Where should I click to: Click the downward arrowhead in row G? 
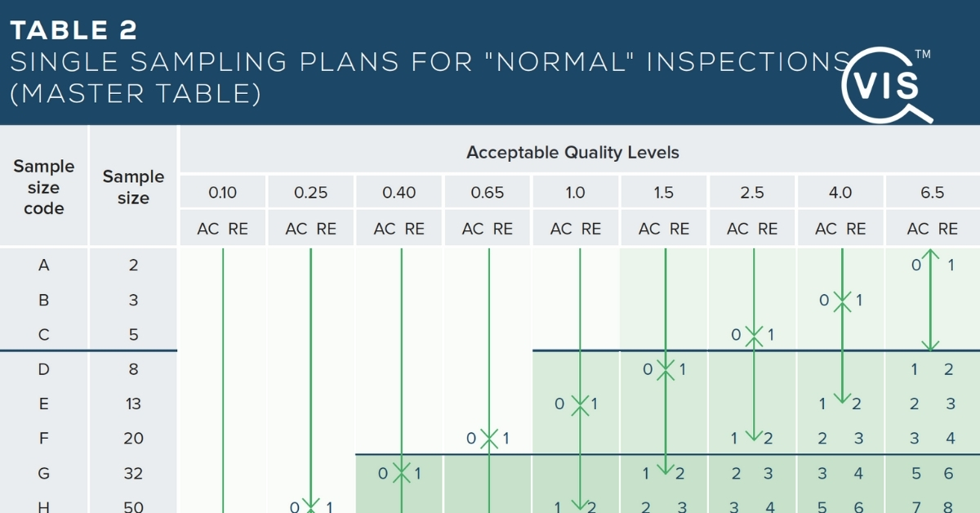pyautogui.click(x=666, y=468)
